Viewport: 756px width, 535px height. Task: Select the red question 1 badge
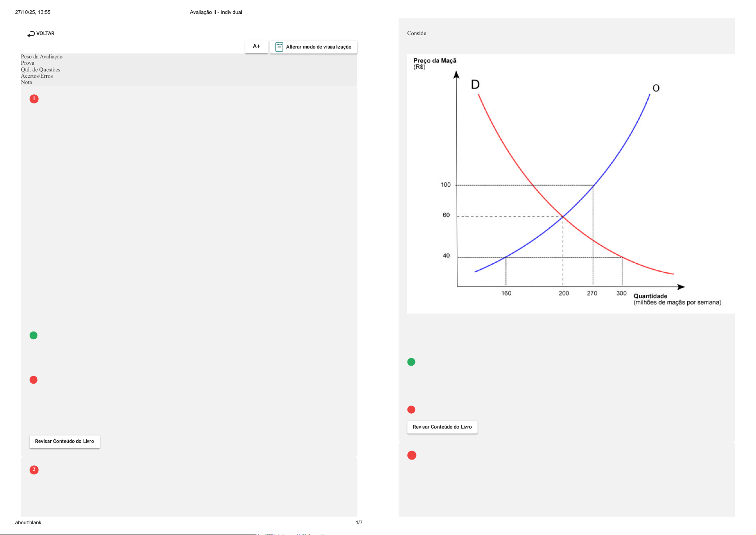pos(34,99)
